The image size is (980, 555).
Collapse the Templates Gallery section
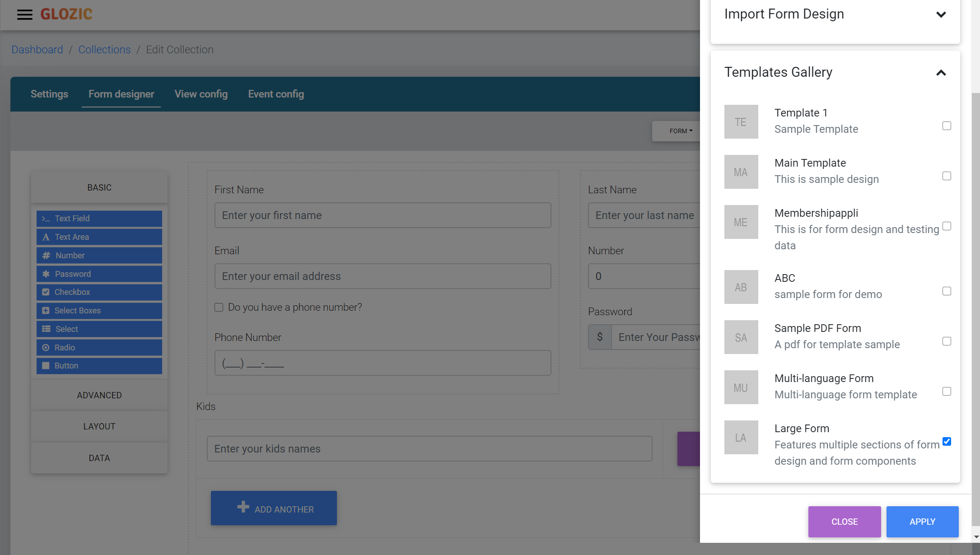click(x=941, y=73)
